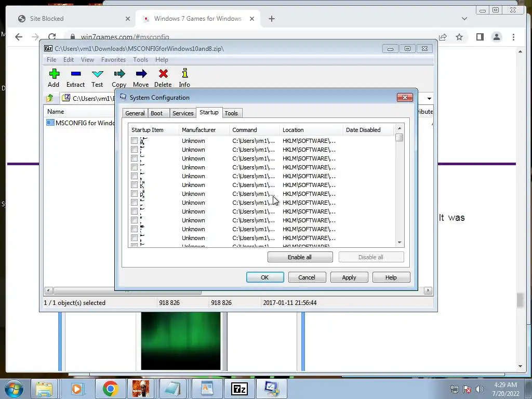Check the eighth startup item checkbox
This screenshot has height=399, width=532.
coord(135,202)
